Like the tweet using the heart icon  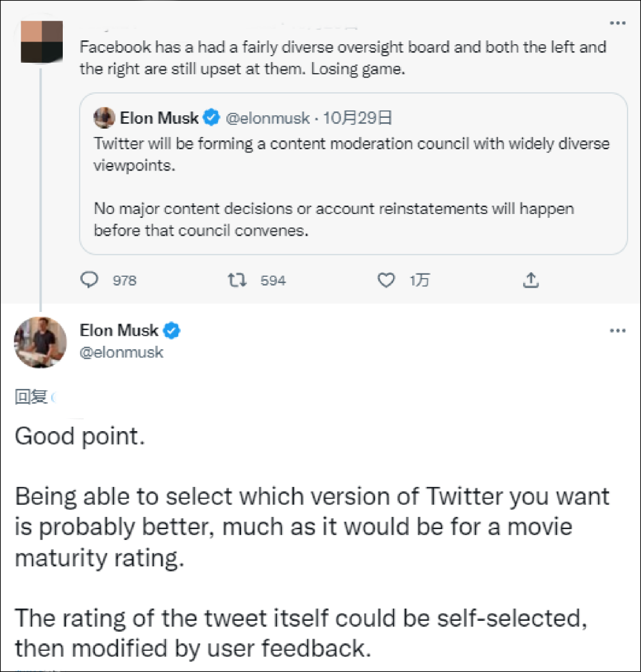click(x=385, y=280)
